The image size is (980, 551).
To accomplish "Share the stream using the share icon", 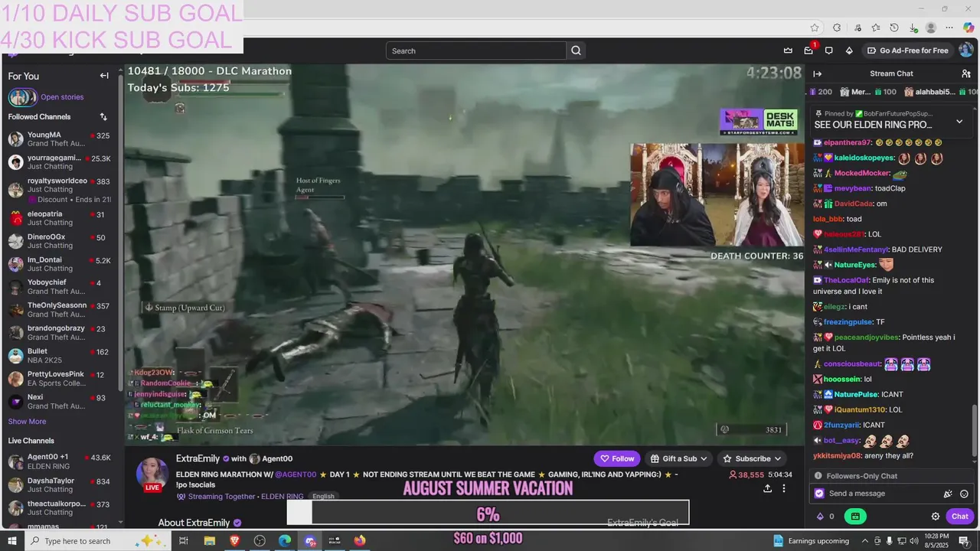I will [x=767, y=488].
